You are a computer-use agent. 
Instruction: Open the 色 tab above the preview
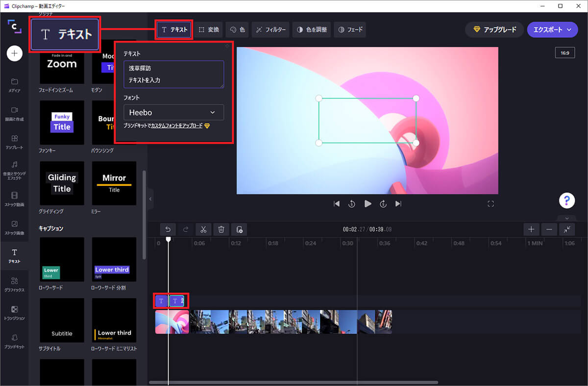click(x=238, y=29)
